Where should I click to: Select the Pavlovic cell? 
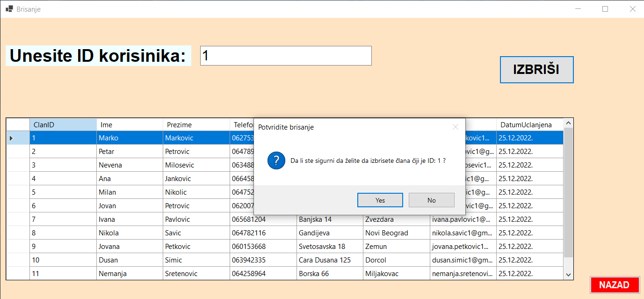pos(196,219)
